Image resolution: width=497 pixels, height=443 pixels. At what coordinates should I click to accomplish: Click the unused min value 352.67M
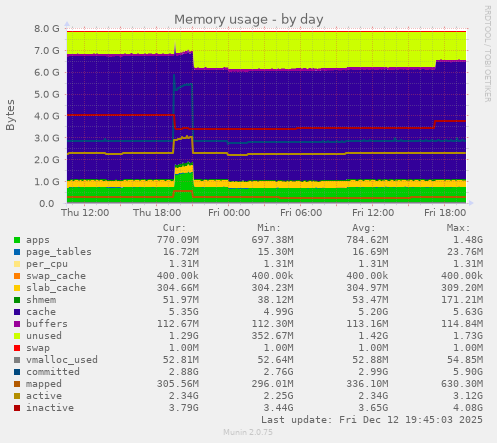(272, 336)
